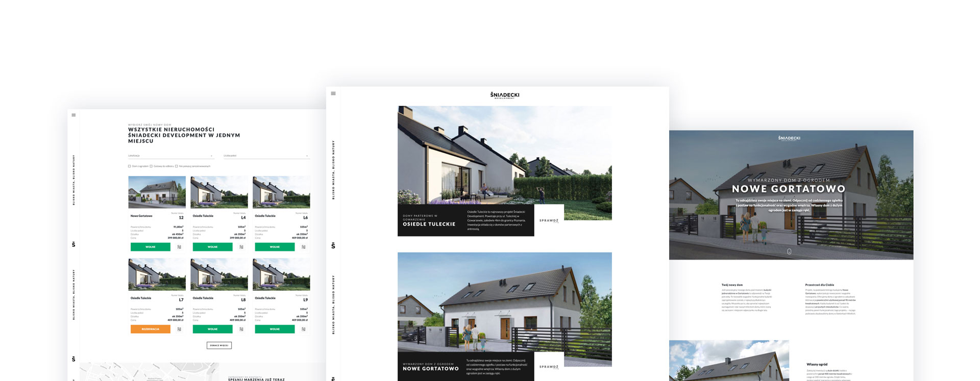Open floor plan icon for unit L7

click(x=179, y=329)
